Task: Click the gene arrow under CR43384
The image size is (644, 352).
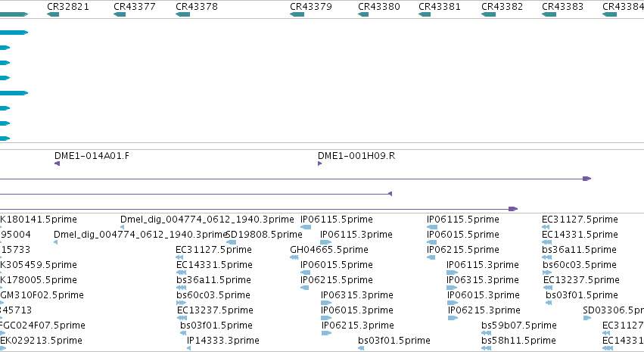Action: point(609,14)
